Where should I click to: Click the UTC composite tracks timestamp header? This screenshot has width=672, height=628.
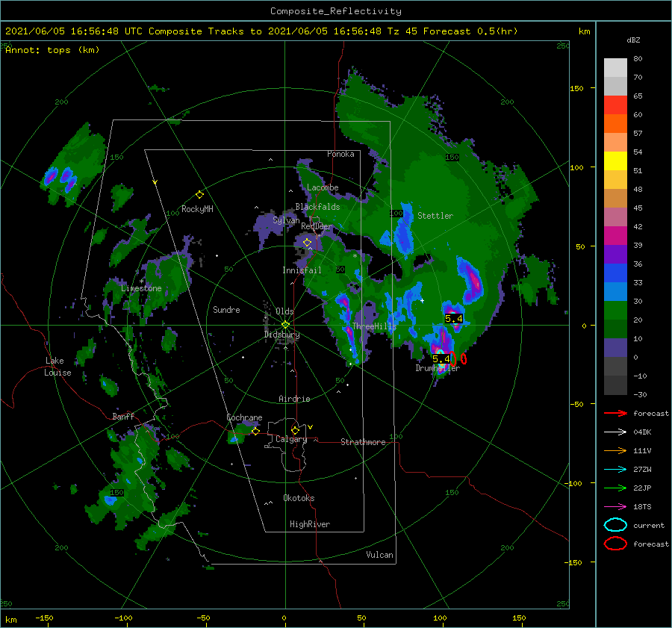tap(261, 31)
